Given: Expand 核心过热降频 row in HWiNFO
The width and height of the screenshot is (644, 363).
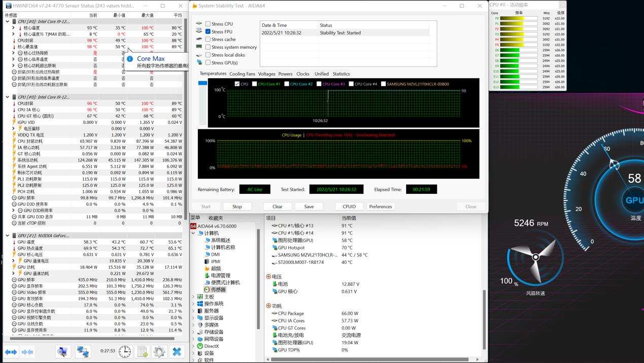Looking at the screenshot, I should (14, 53).
